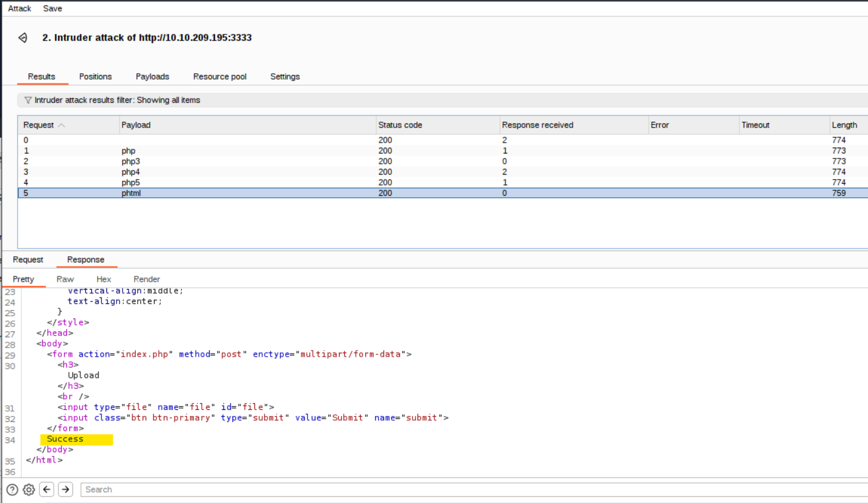Image resolution: width=868 pixels, height=503 pixels.
Task: Click the Intruder attack icon beside title
Action: pyautogui.click(x=23, y=37)
